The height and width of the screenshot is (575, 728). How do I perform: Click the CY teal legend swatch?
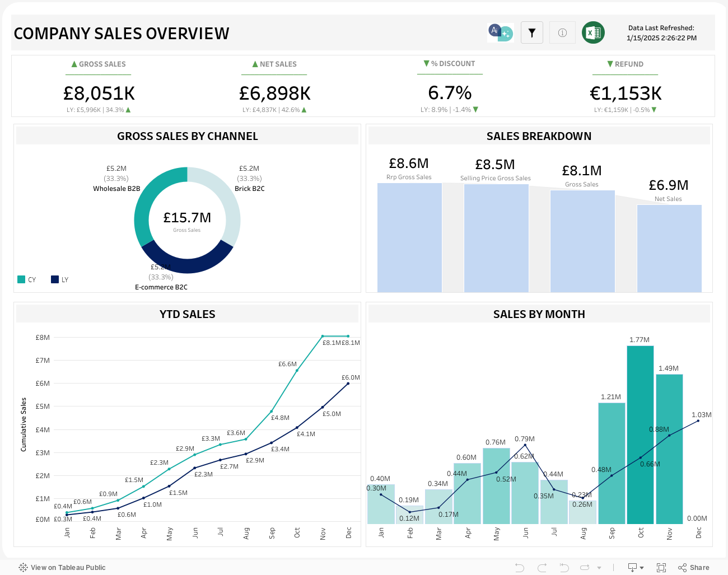click(x=21, y=279)
